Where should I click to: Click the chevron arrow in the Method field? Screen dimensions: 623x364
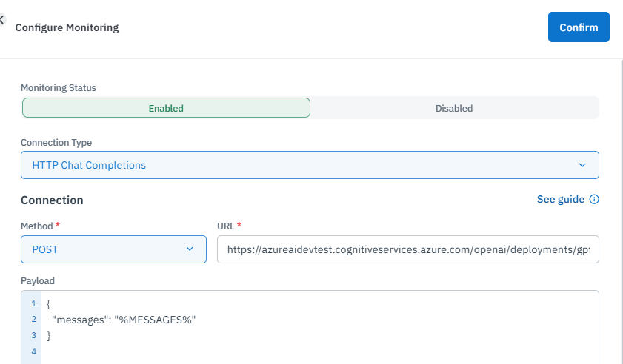[x=190, y=249]
